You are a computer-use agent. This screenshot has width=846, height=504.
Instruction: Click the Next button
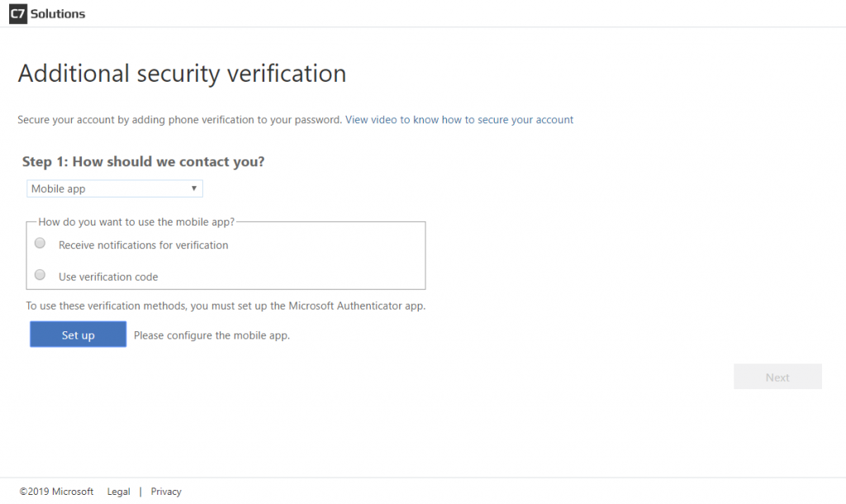click(x=777, y=377)
